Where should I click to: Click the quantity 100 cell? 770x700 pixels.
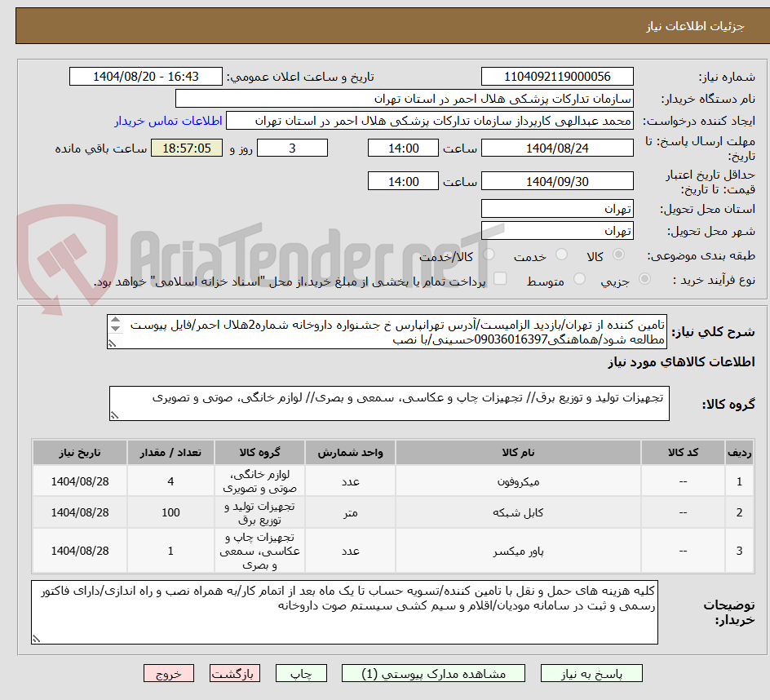click(170, 512)
